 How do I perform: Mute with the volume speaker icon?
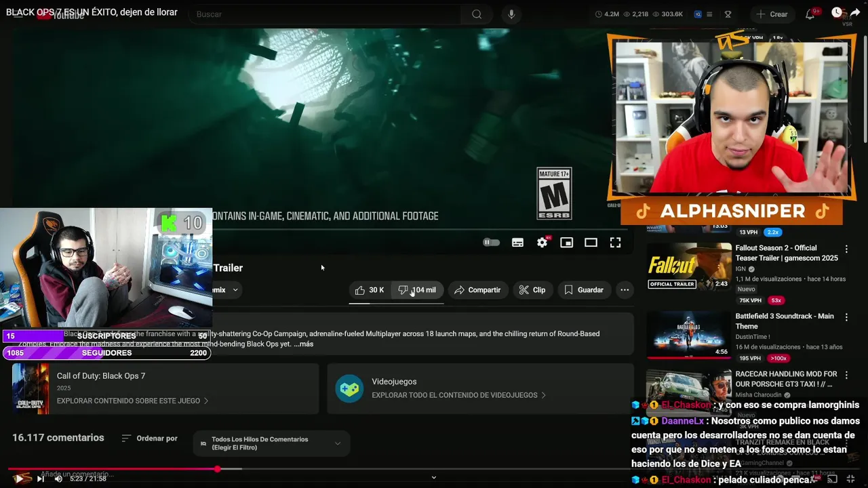click(58, 479)
